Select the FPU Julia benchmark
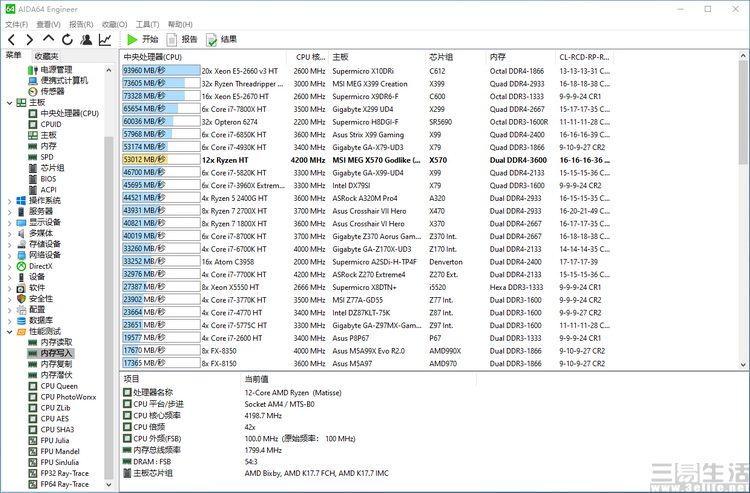This screenshot has width=750, height=493. pos(49,440)
